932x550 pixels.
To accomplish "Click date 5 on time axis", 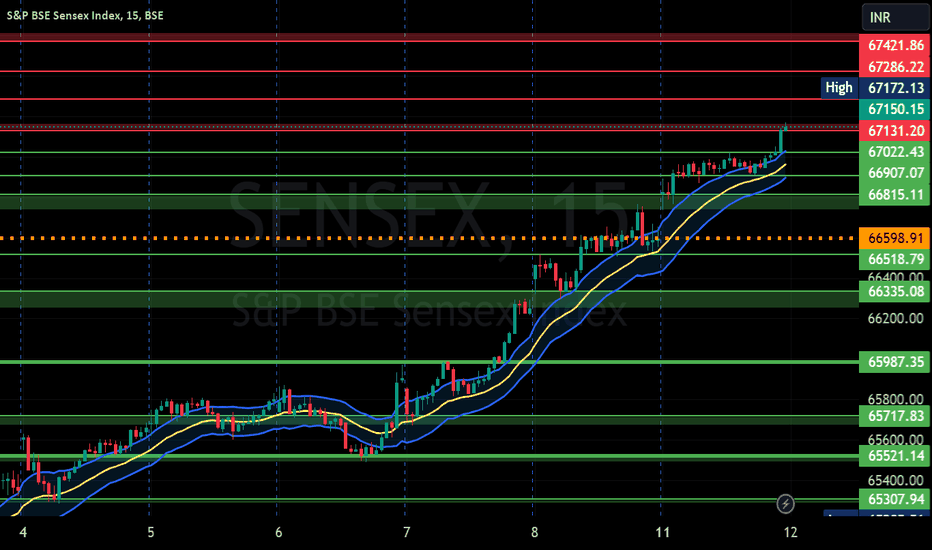I will pos(151,532).
